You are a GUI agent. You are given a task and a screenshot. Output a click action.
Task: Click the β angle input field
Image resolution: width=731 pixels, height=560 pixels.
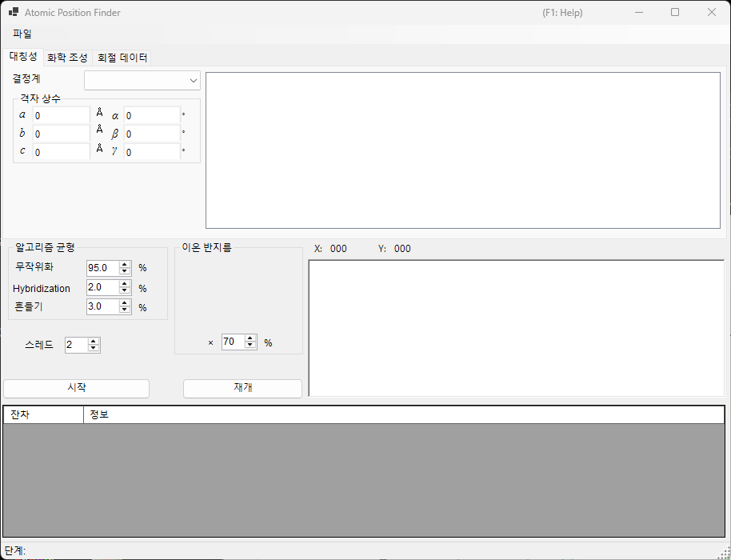[152, 134]
